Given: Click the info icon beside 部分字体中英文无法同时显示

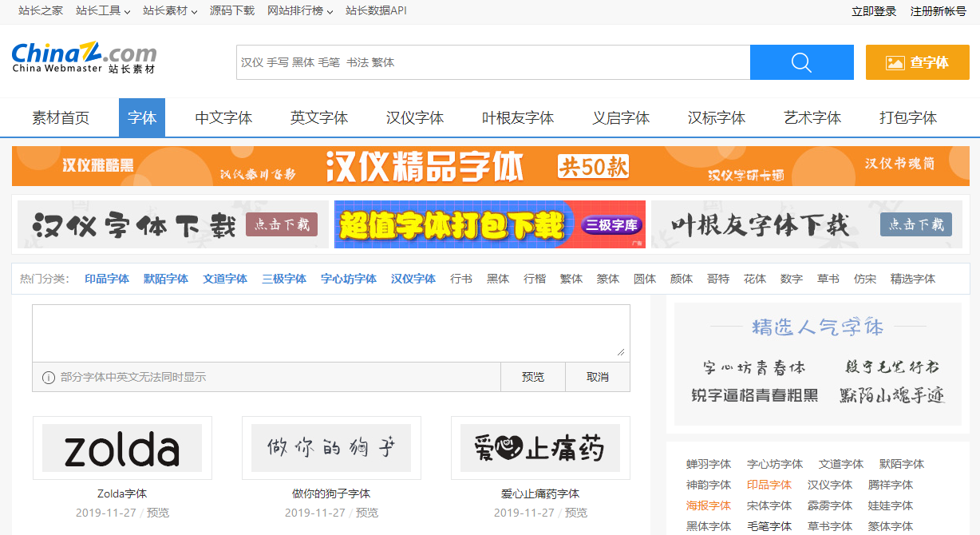Looking at the screenshot, I should pyautogui.click(x=48, y=376).
